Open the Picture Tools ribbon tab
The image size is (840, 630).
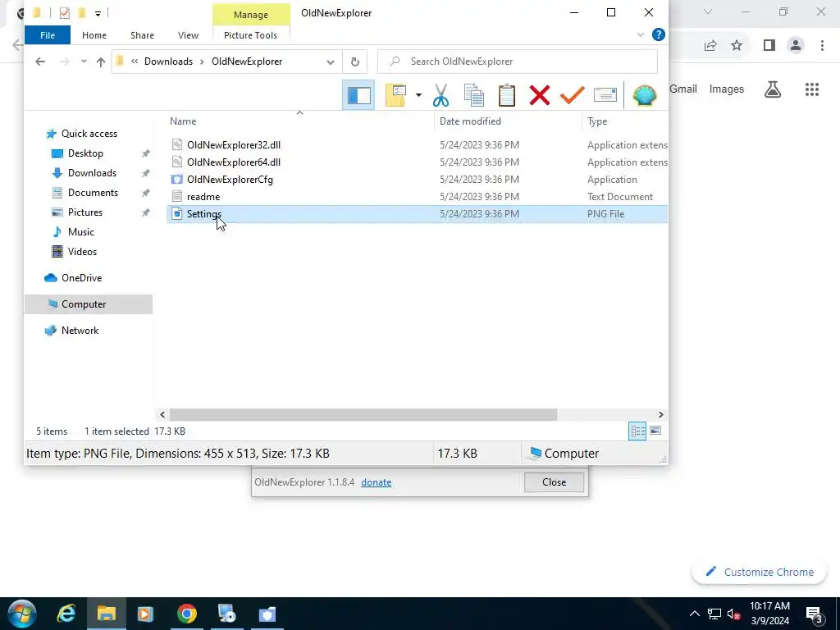tap(251, 35)
